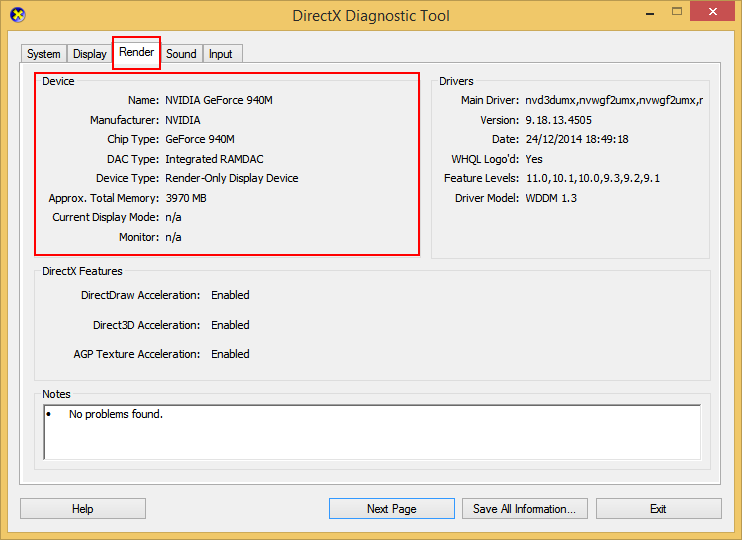Click the 'Drivers' group heading
The height and width of the screenshot is (540, 742).
tap(456, 81)
